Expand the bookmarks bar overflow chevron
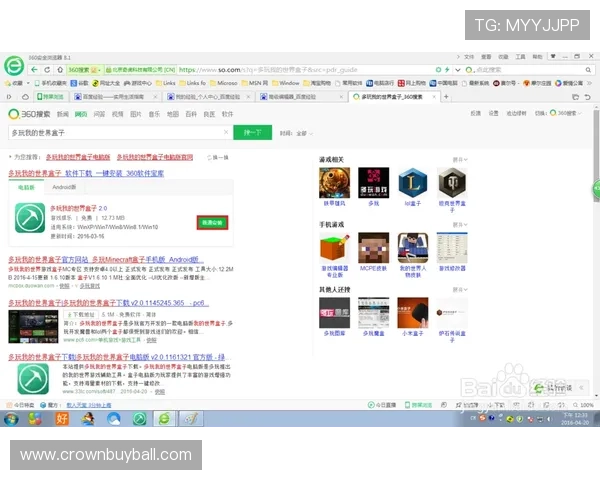 pyautogui.click(x=589, y=83)
